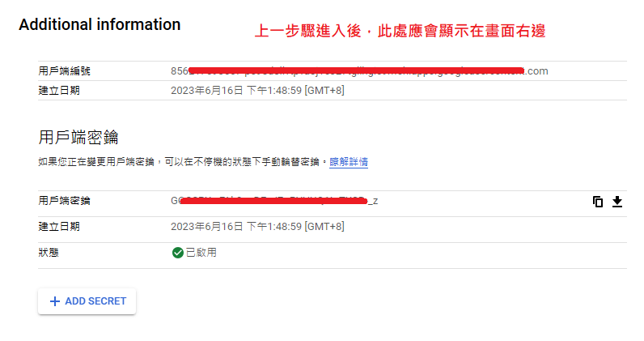Click the plus icon beside ADD SECRET

tap(55, 301)
